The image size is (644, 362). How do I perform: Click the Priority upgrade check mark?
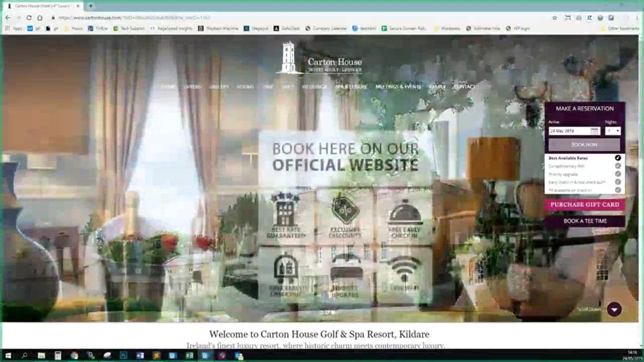pyautogui.click(x=618, y=174)
